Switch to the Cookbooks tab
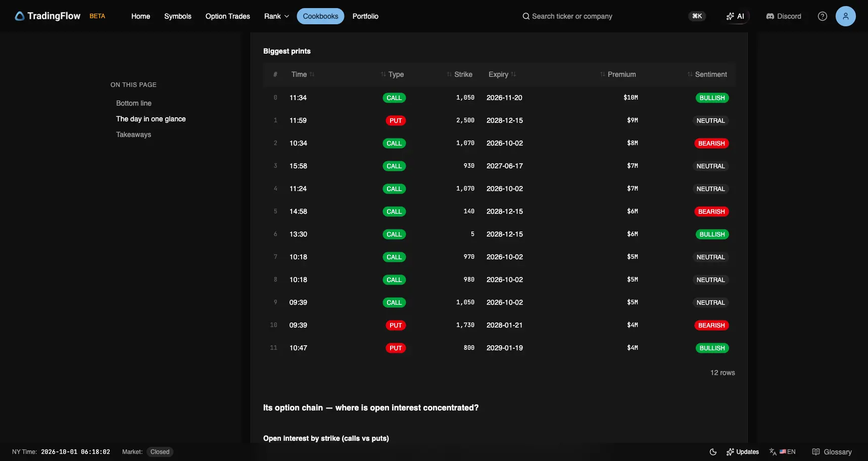This screenshot has width=868, height=461. (x=320, y=16)
